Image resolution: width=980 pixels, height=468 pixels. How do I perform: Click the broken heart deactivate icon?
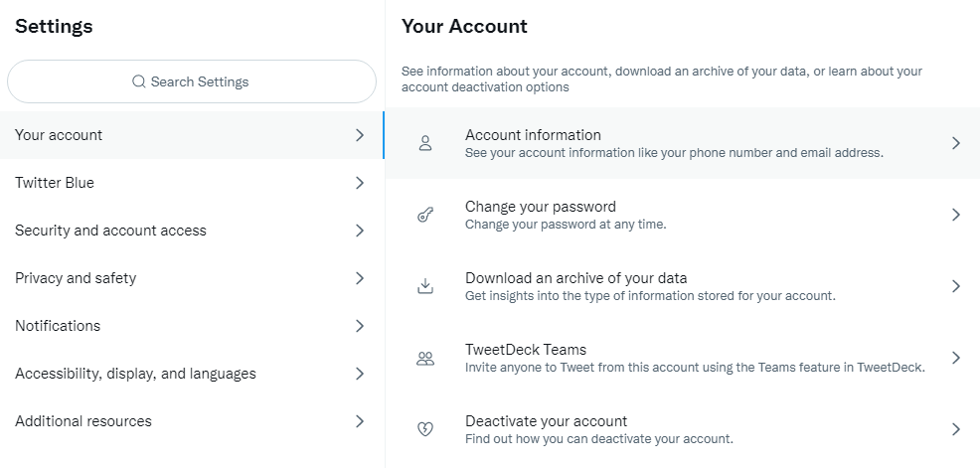[x=425, y=429]
